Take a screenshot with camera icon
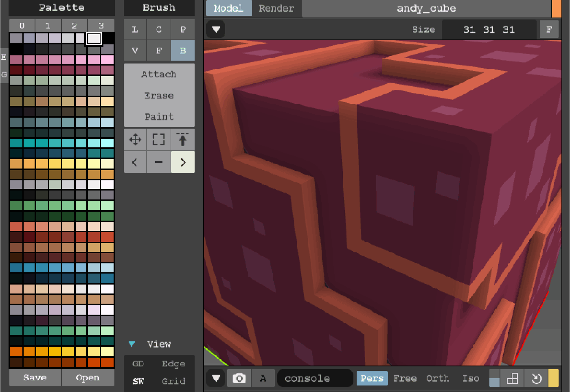The width and height of the screenshot is (570, 392). click(x=239, y=378)
